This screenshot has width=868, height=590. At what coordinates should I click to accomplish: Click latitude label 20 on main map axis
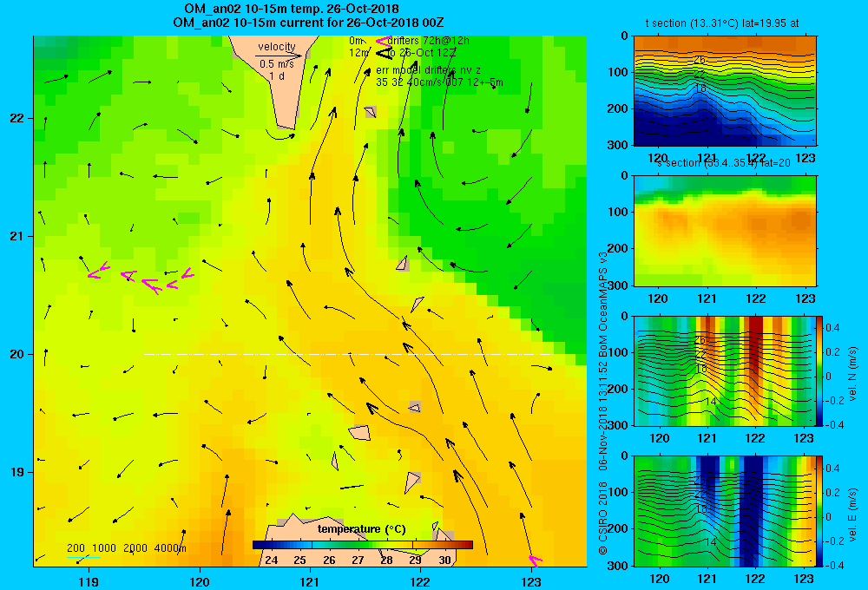(x=16, y=354)
